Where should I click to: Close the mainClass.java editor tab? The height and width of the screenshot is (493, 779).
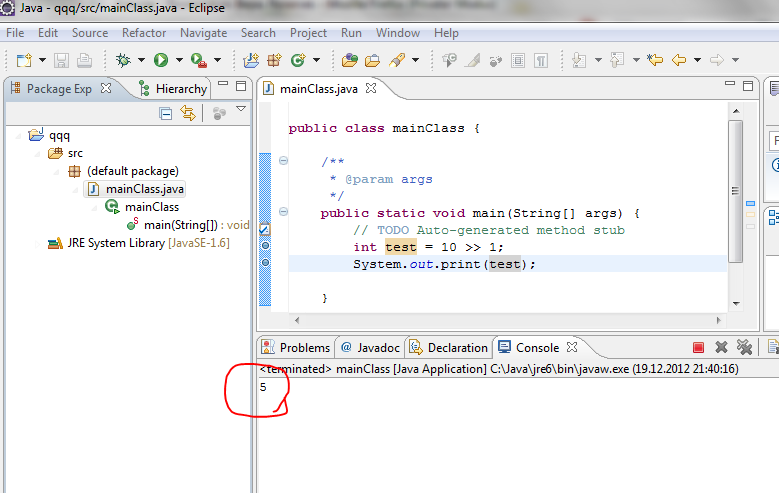tap(372, 88)
